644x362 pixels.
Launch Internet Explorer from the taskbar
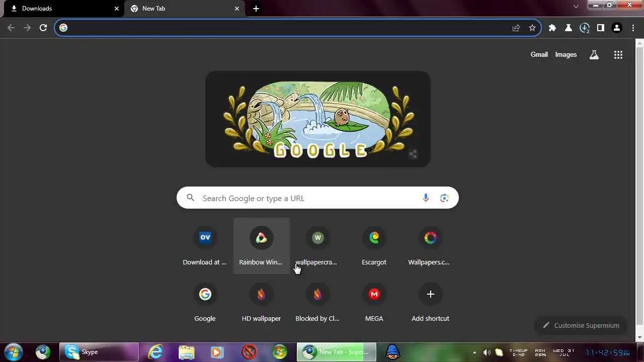coord(155,352)
